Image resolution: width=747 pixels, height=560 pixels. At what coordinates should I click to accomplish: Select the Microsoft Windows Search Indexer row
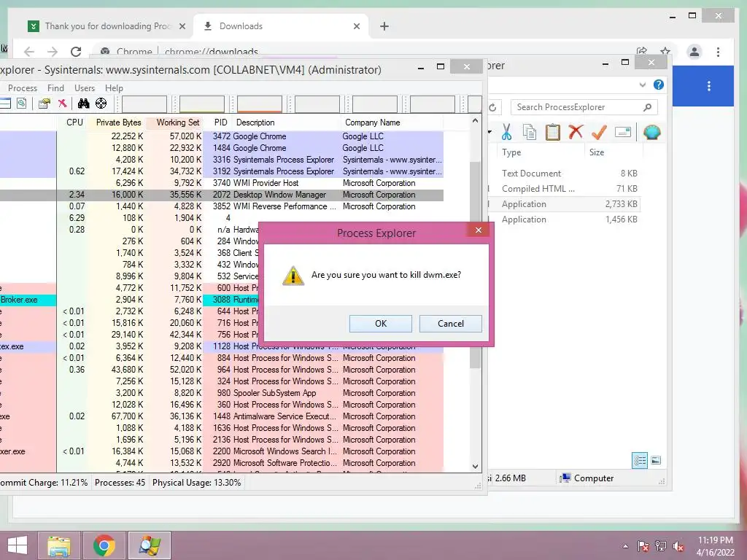222,451
